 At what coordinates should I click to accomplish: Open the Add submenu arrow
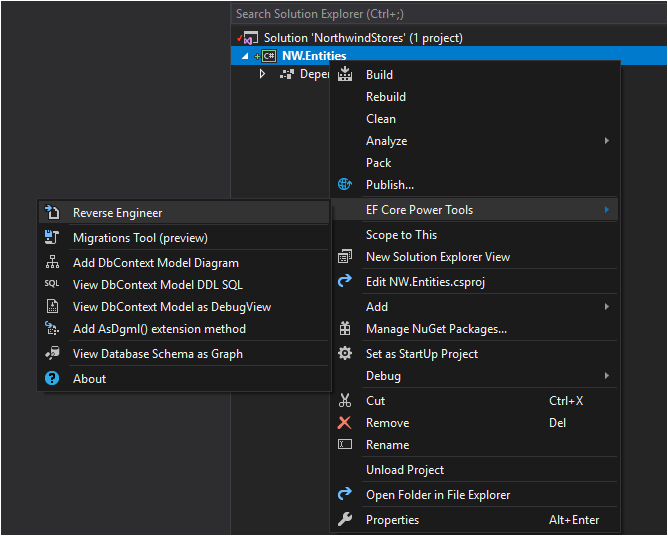coord(607,307)
